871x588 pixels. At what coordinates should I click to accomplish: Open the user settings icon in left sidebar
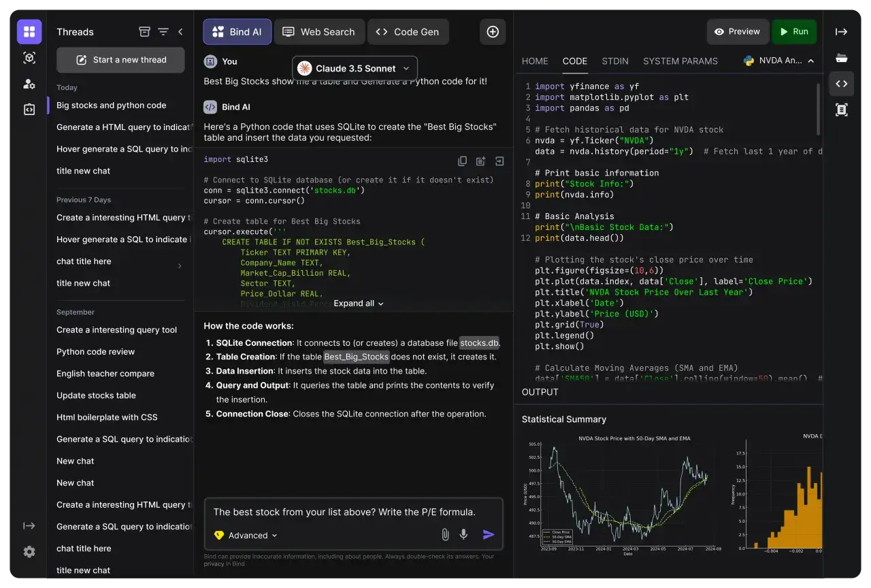point(29,84)
